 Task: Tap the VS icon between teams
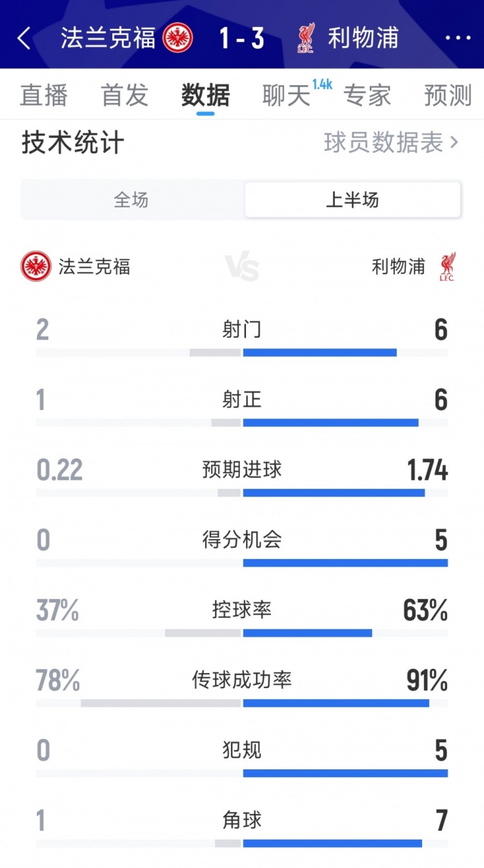(242, 267)
